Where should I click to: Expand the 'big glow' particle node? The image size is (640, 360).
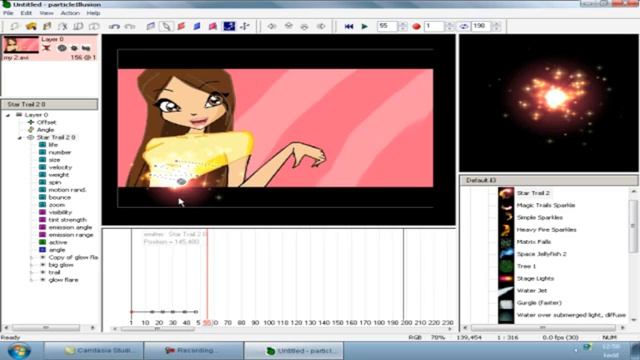pos(31,265)
